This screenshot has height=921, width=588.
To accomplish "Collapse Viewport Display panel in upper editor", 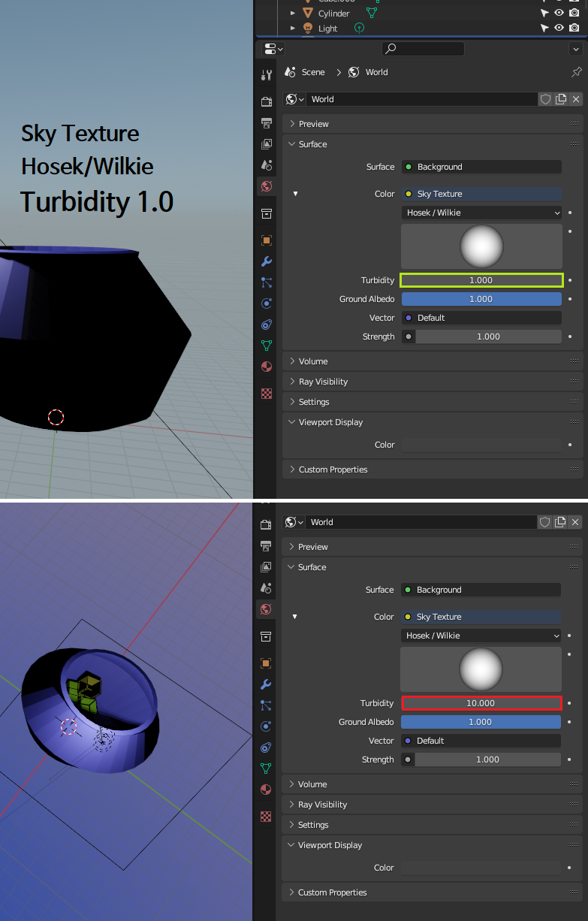I will tap(433, 422).
